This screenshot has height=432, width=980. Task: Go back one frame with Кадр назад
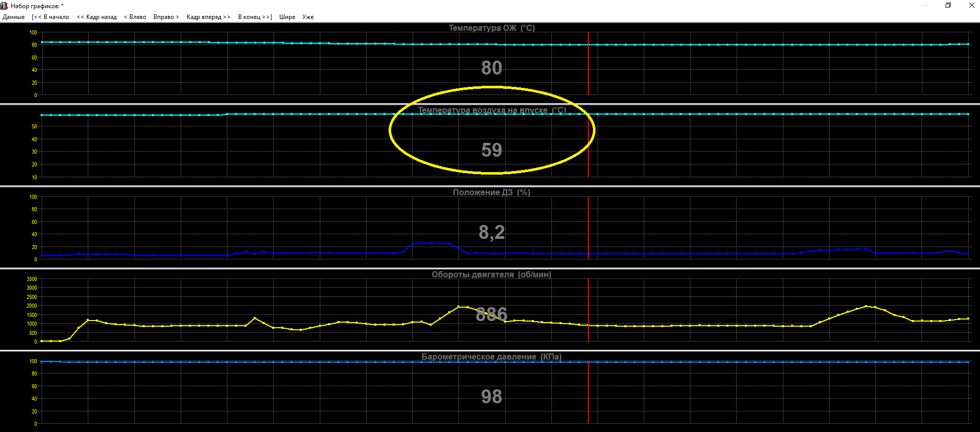tap(97, 17)
